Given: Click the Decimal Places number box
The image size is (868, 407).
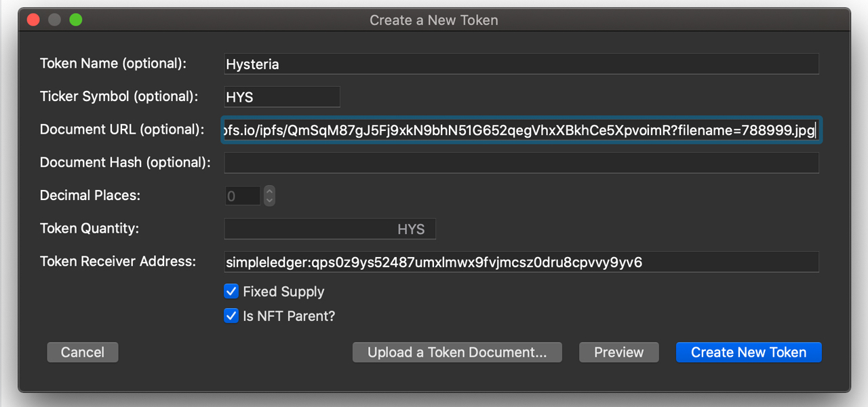Looking at the screenshot, I should coord(242,196).
